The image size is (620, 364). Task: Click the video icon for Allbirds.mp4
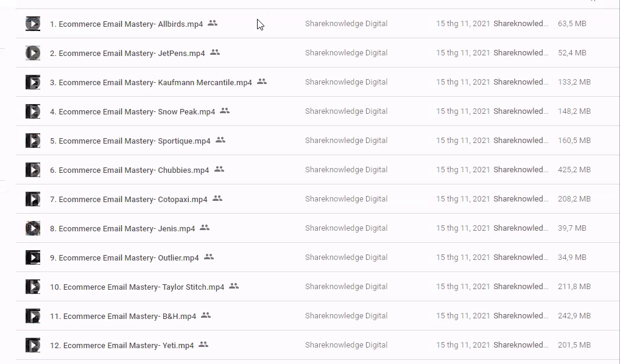33,24
